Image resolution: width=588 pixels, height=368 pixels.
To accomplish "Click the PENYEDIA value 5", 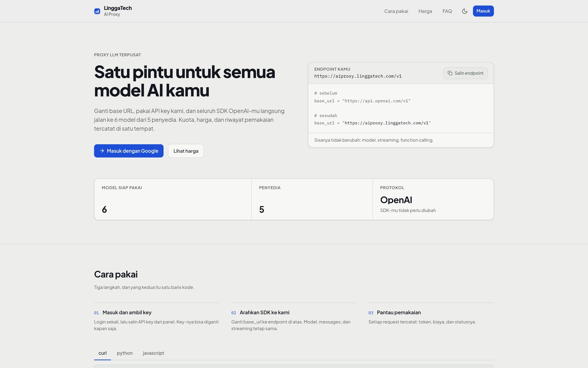I will click(x=262, y=209).
